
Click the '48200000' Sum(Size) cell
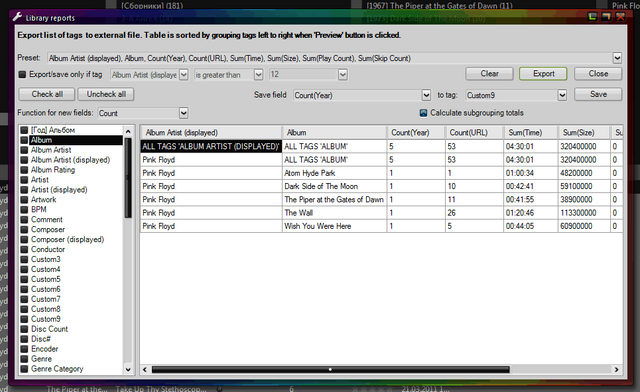pyautogui.click(x=584, y=173)
